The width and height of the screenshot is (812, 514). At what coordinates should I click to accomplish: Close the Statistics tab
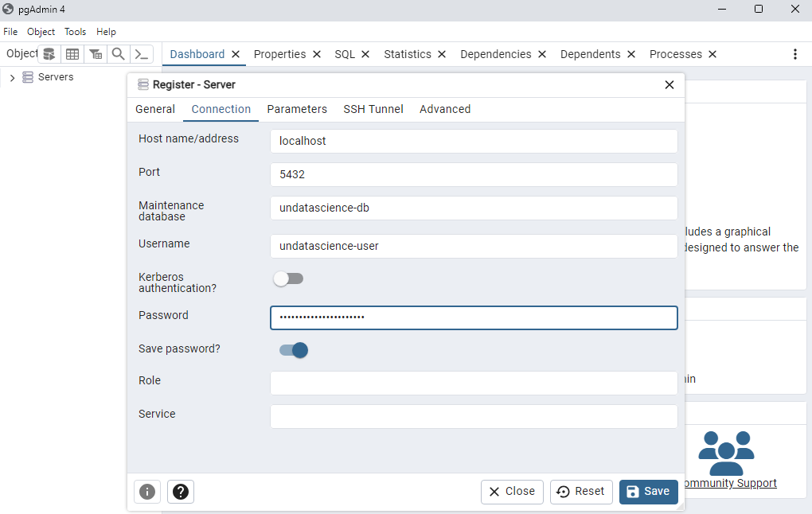(442, 54)
